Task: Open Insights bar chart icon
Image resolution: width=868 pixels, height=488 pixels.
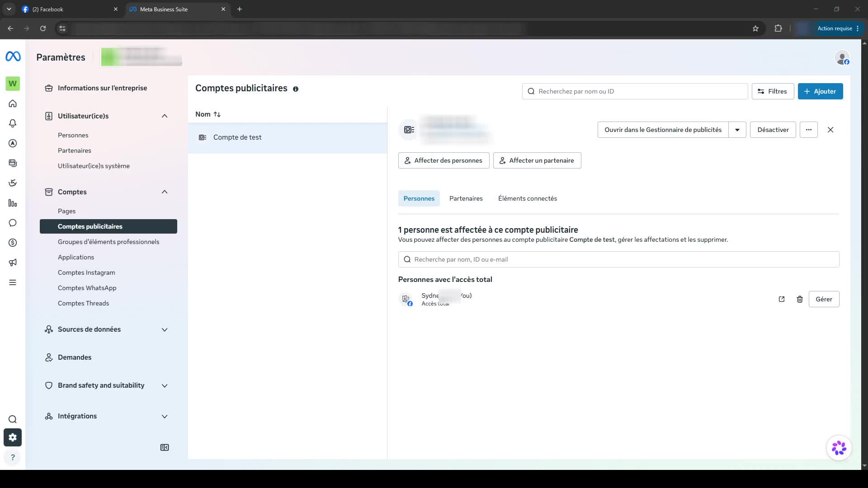Action: click(x=13, y=203)
